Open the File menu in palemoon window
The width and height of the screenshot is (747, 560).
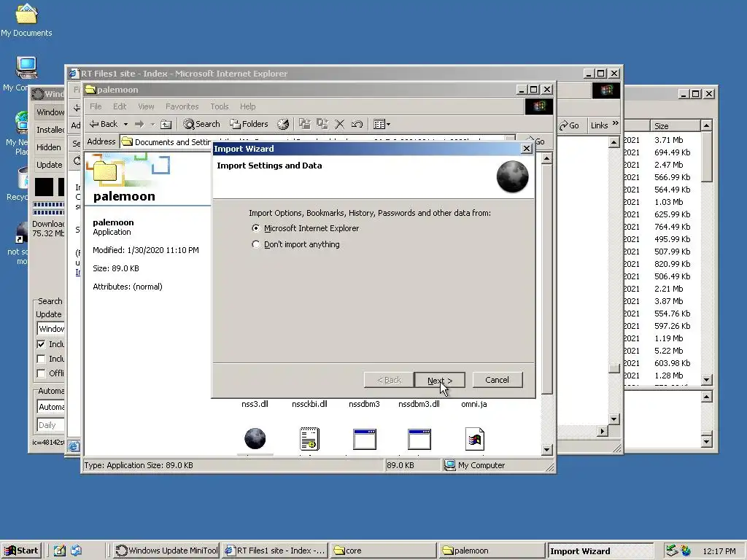[x=96, y=106]
